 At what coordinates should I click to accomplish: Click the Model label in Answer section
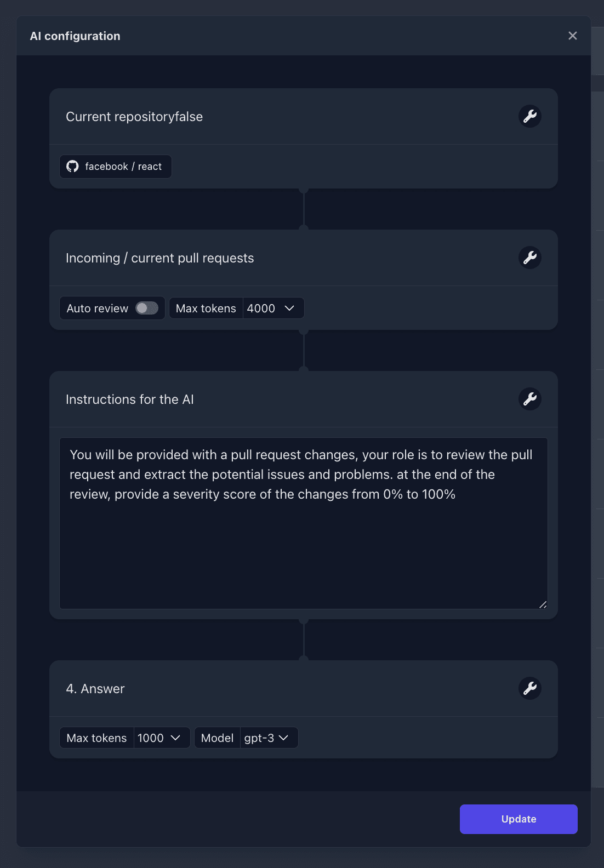click(217, 738)
